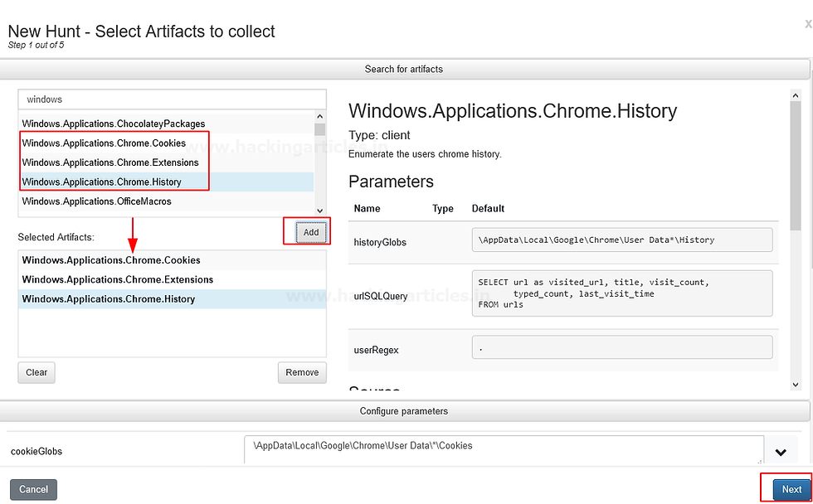Close the New Hunt dialog with x
Screen dimensions: 813x504
coord(808,24)
